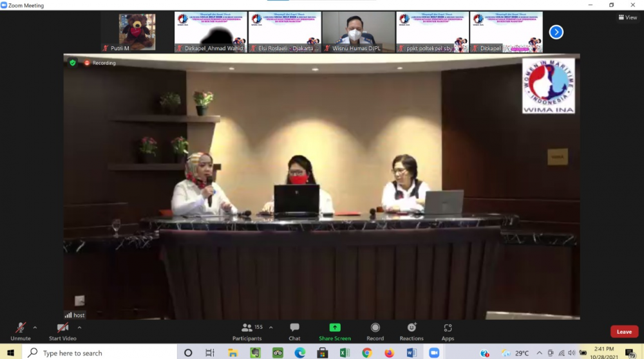Open the Windows Start menu

pyautogui.click(x=10, y=353)
